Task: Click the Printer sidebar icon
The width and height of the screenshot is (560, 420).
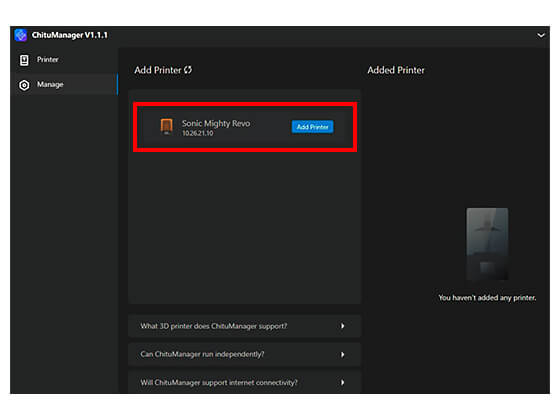Action: pos(24,60)
